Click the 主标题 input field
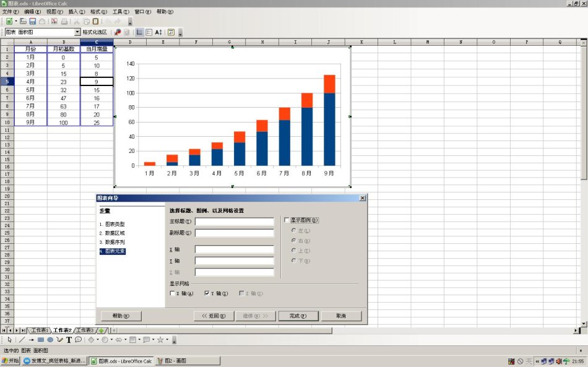The height and width of the screenshot is (367, 588). [235, 222]
